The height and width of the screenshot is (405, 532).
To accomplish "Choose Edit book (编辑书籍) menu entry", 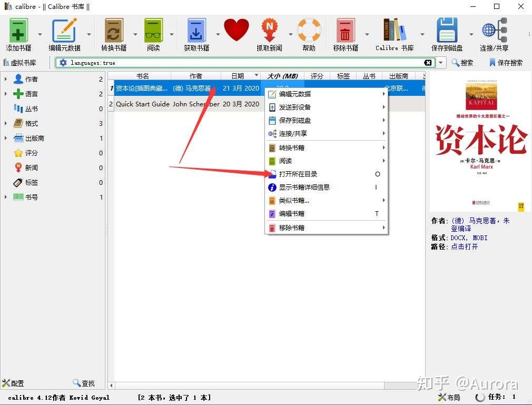I will (327, 214).
